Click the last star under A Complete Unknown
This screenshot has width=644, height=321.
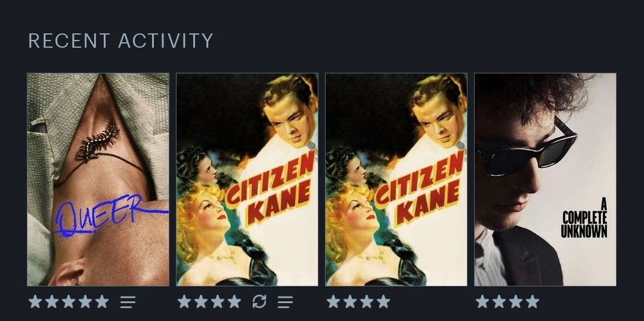tap(533, 302)
